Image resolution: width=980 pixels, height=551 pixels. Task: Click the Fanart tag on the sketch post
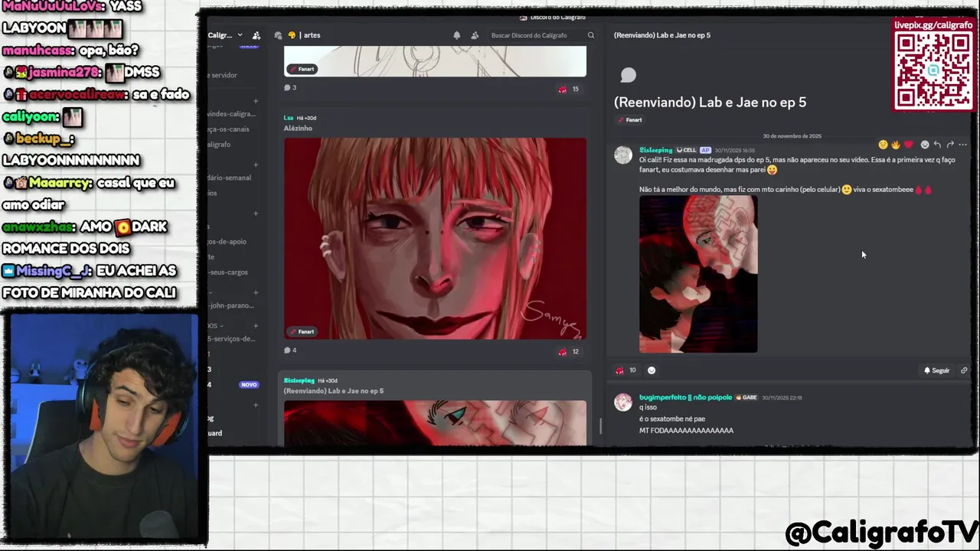[302, 69]
